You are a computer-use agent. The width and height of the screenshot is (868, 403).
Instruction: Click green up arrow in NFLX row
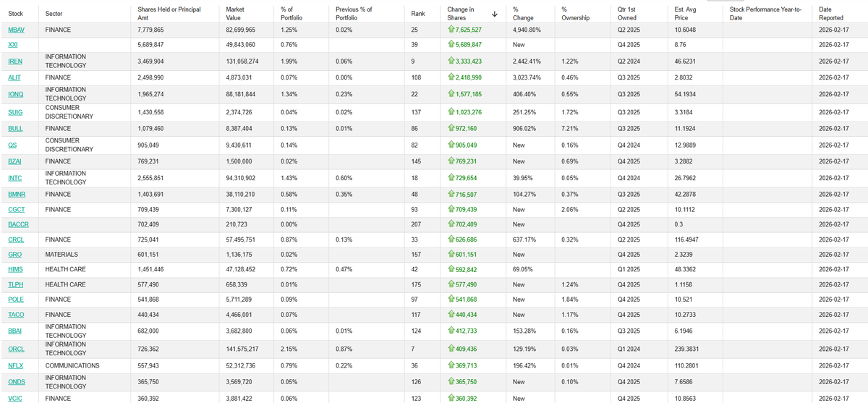coord(451,365)
